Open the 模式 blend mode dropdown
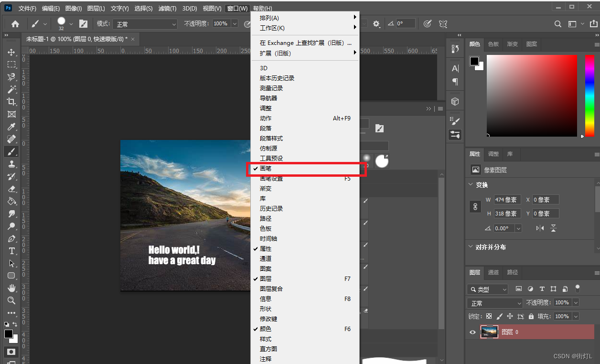 (145, 24)
